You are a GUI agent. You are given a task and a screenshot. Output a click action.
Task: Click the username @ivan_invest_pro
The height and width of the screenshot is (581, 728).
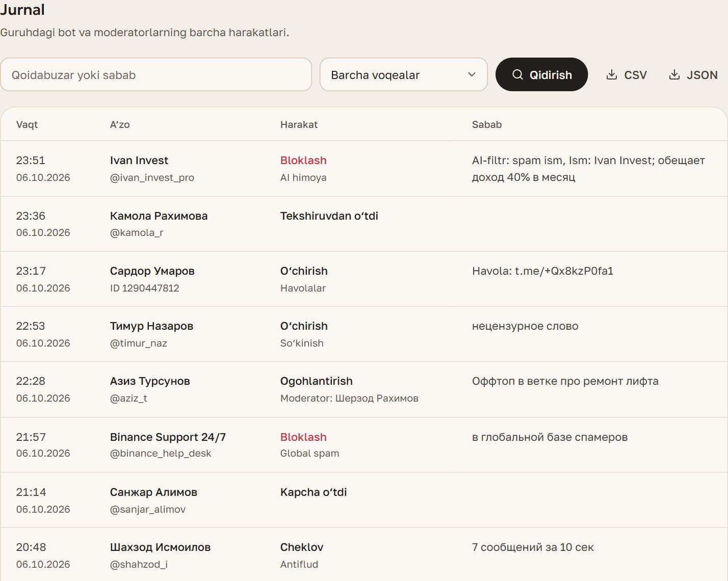(x=152, y=177)
